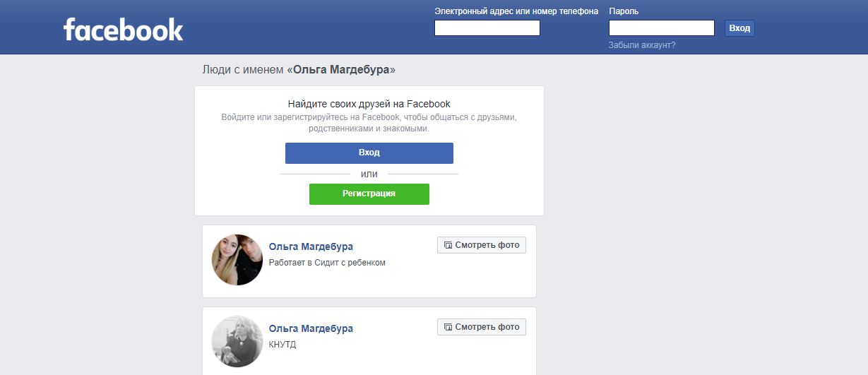Click the Facebook logo in the header

tap(123, 30)
